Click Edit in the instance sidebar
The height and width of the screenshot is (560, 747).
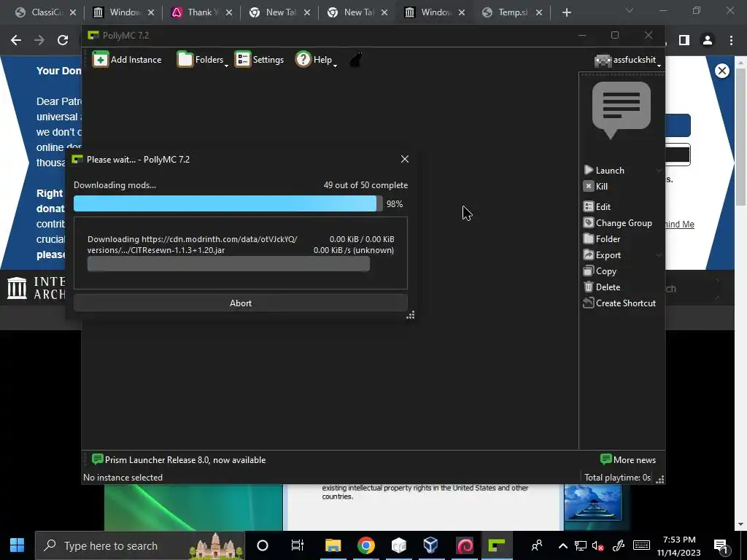click(x=597, y=206)
